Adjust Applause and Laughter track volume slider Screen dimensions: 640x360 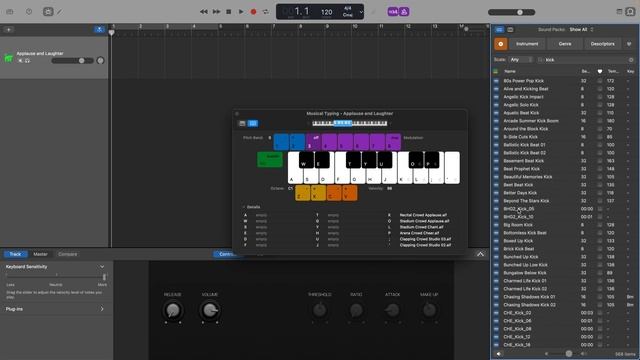pyautogui.click(x=73, y=61)
